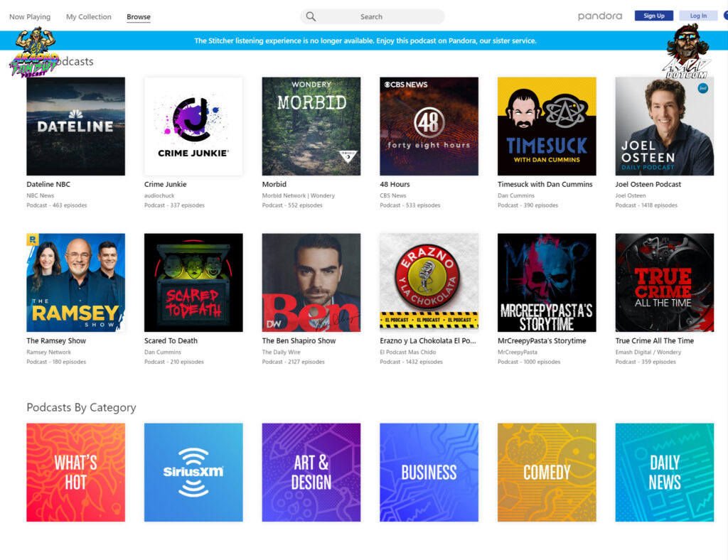Open the Erazno y La Chokolata cover

(429, 283)
